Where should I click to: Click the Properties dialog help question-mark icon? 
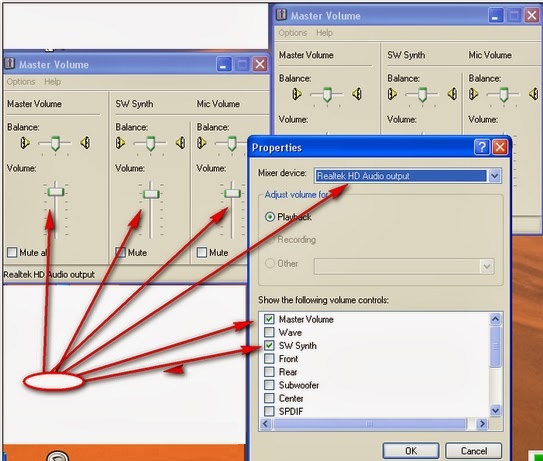tap(482, 147)
